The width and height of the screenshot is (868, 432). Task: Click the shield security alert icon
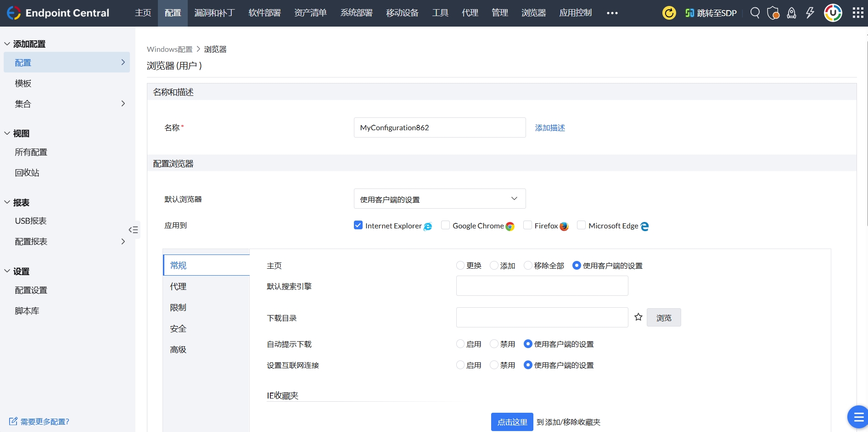pos(773,13)
